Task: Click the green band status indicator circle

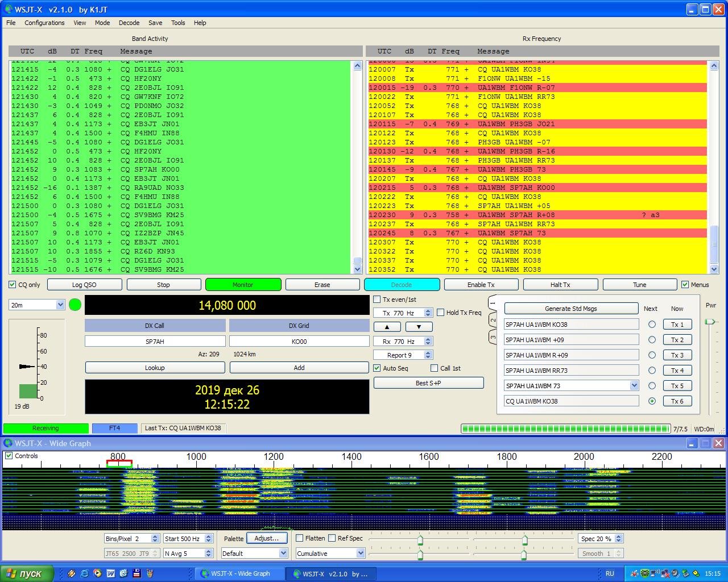Action: coord(75,305)
